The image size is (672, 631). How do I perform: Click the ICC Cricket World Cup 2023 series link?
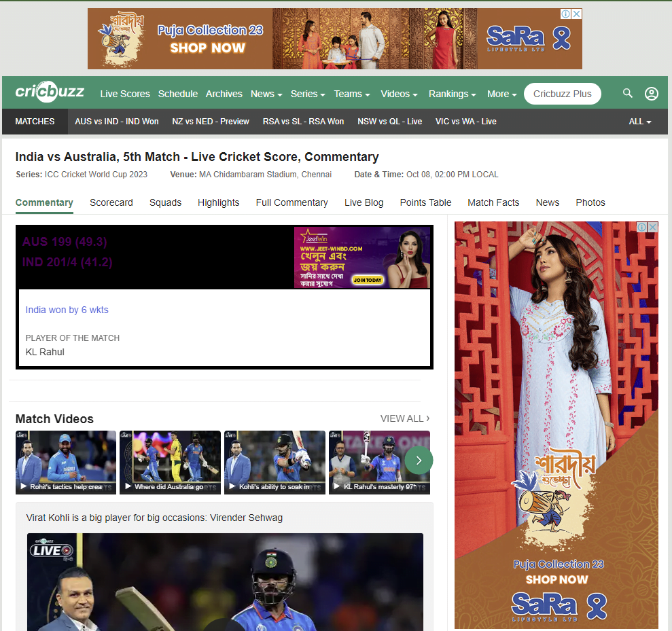[x=96, y=175]
